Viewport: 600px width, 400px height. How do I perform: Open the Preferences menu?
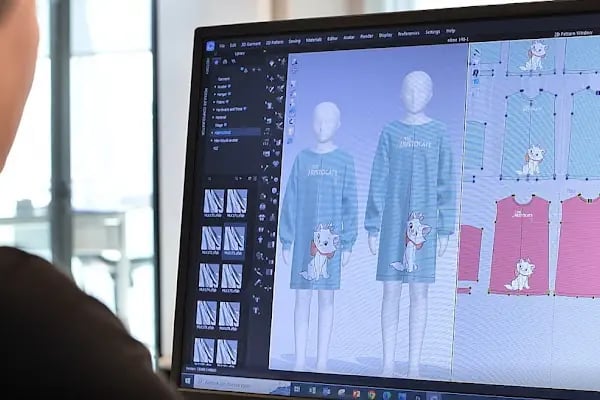point(408,34)
